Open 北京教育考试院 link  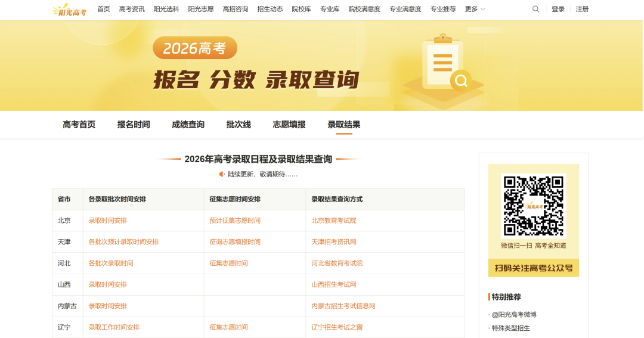coord(333,221)
